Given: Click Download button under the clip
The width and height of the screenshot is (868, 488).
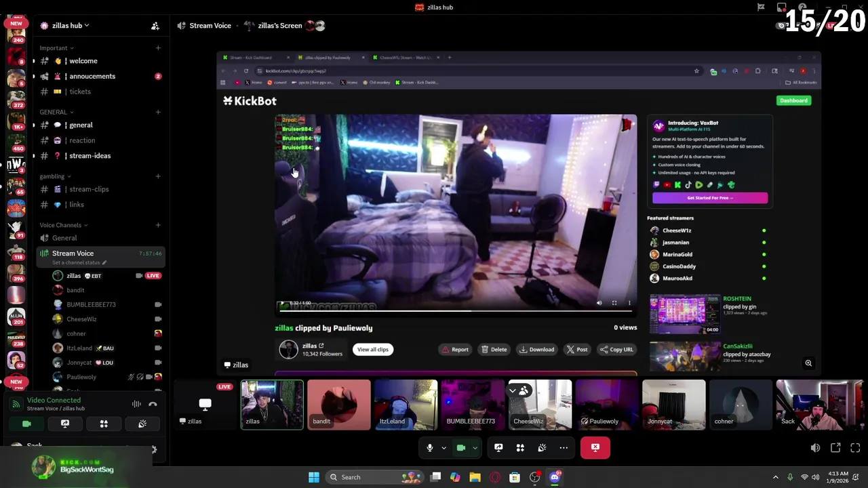Looking at the screenshot, I should (x=537, y=350).
